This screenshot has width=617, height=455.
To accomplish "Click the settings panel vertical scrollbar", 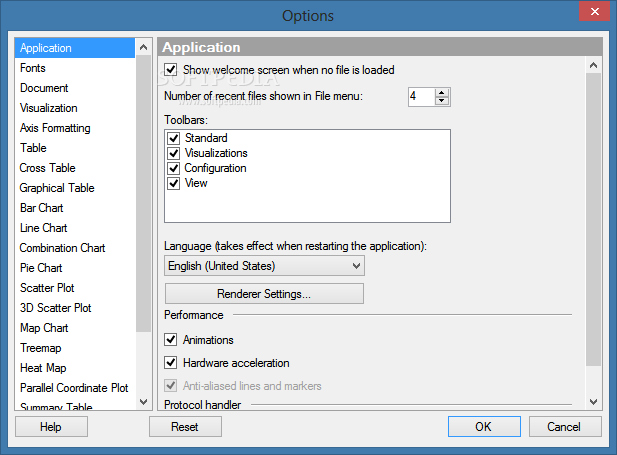I will [x=593, y=220].
